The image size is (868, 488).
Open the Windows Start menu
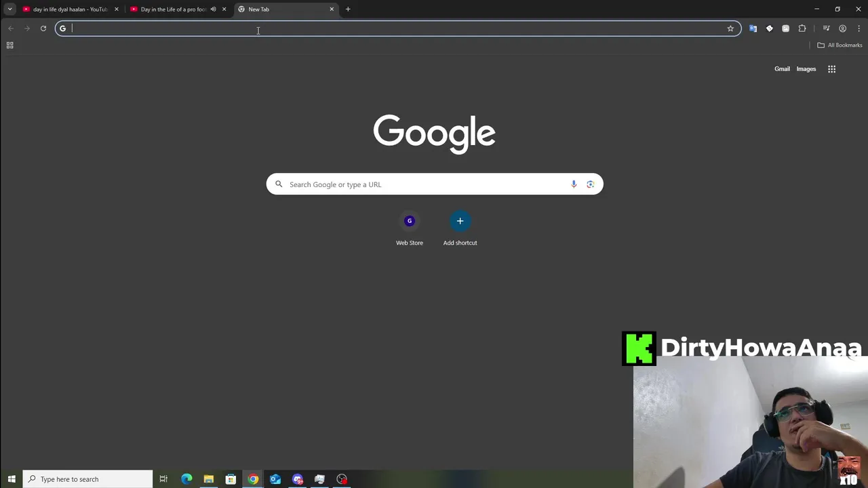[x=11, y=479]
